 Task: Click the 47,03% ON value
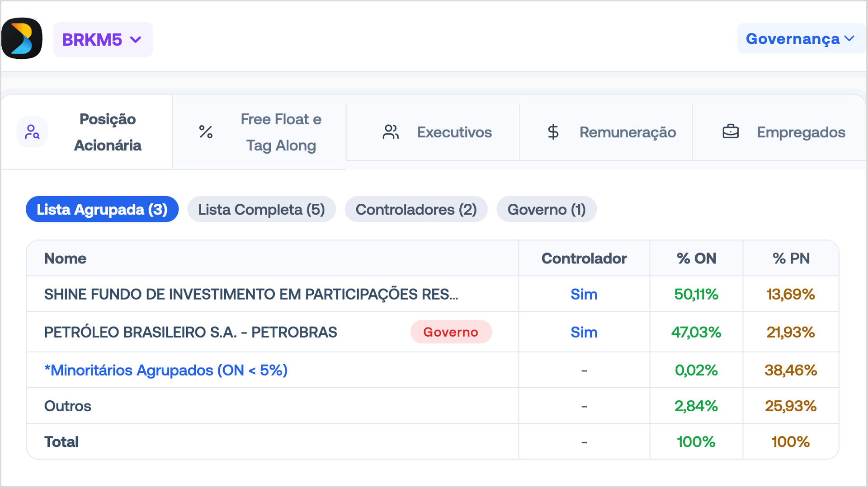[696, 332]
